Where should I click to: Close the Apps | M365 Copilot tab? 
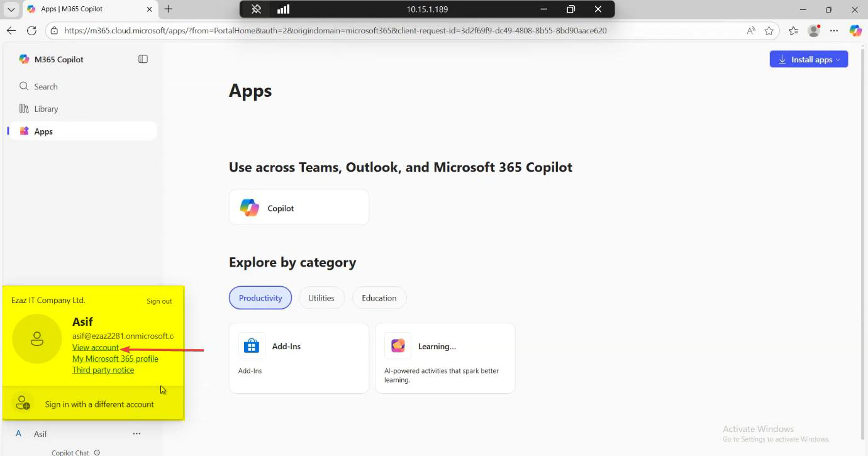point(149,9)
